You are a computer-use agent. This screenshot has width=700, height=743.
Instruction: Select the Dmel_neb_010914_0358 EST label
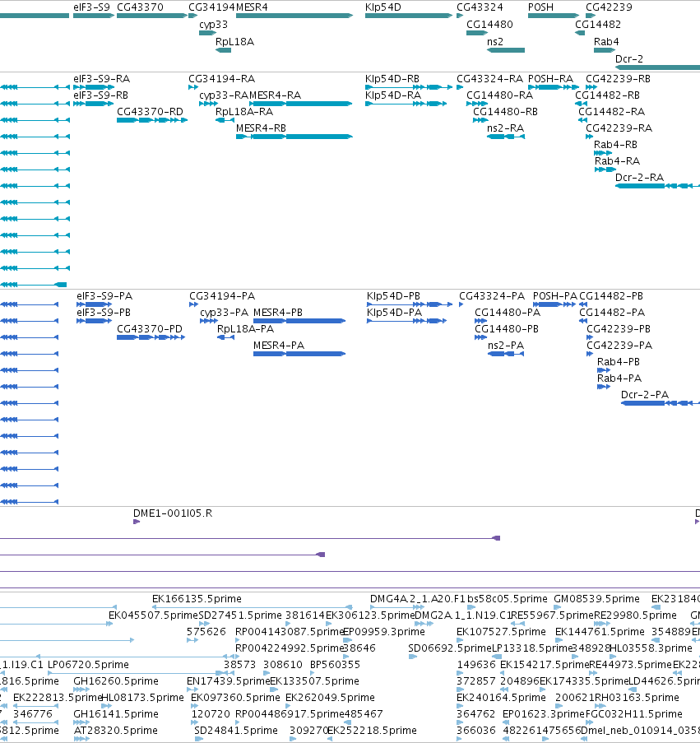(640, 731)
